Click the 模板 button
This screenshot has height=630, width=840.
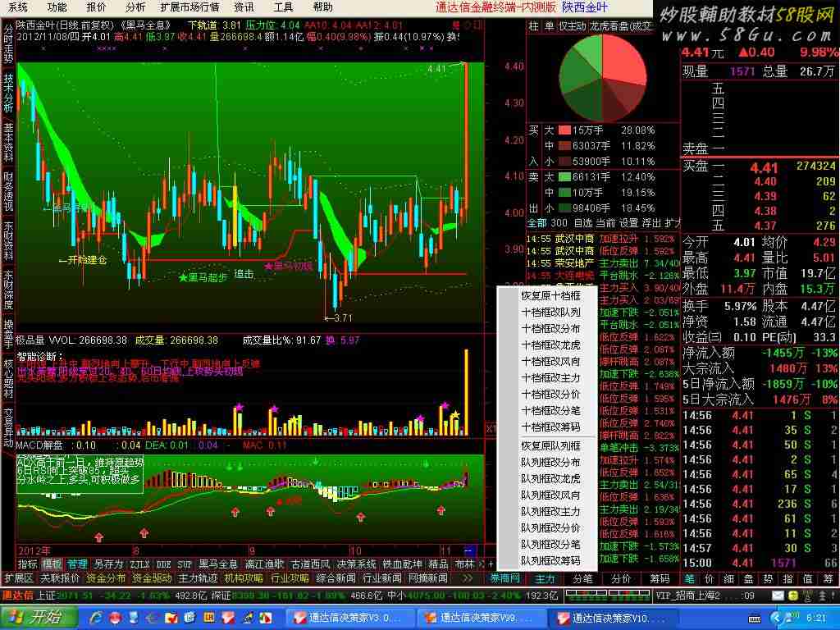(x=52, y=564)
